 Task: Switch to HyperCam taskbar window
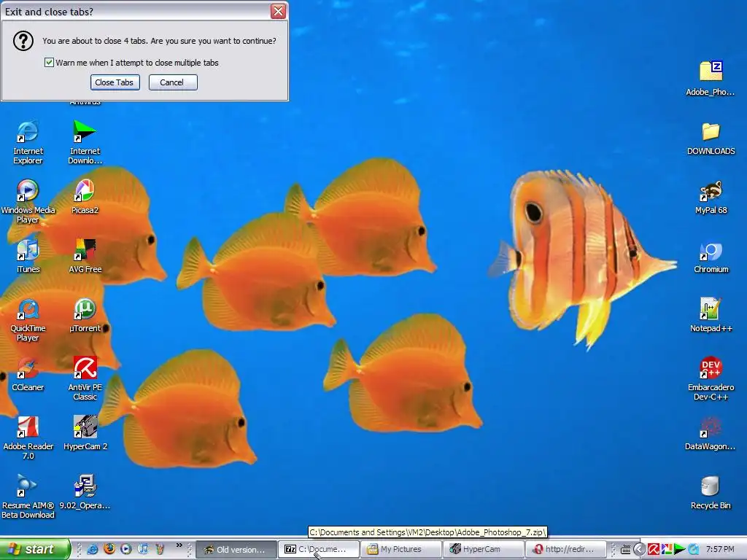point(483,550)
